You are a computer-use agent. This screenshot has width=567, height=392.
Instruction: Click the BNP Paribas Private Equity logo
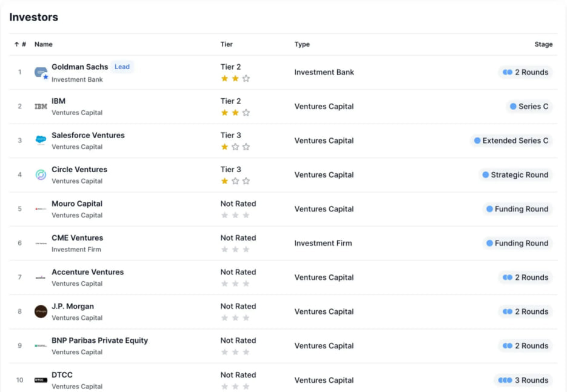coord(41,346)
